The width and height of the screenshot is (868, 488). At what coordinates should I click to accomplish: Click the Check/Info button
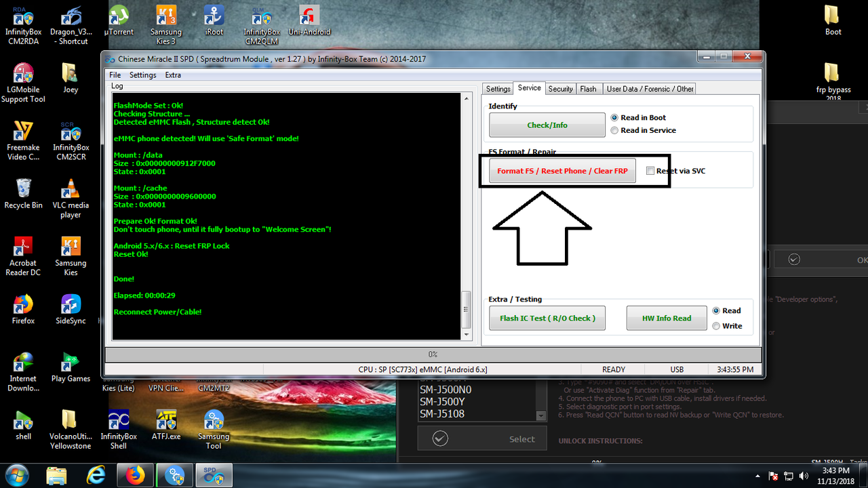[x=547, y=125]
